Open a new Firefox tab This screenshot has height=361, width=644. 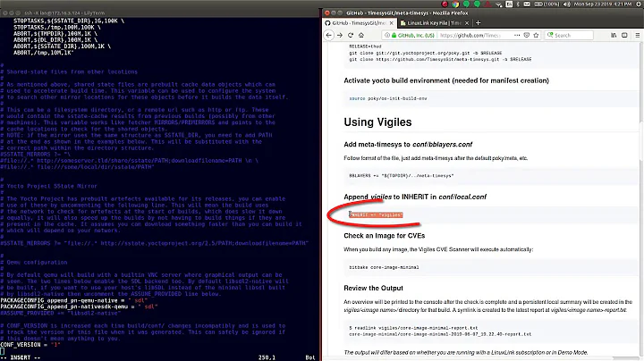[x=478, y=23]
